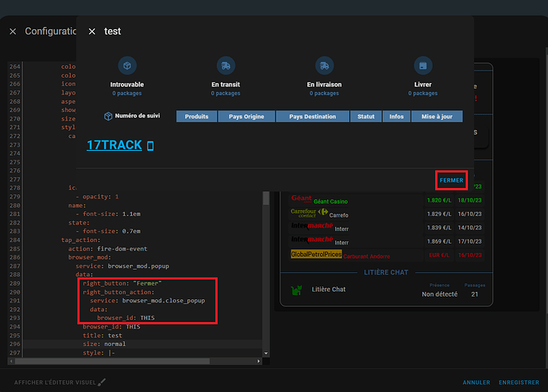Click the FERMER button in popup
The height and width of the screenshot is (392, 548).
[x=451, y=180]
